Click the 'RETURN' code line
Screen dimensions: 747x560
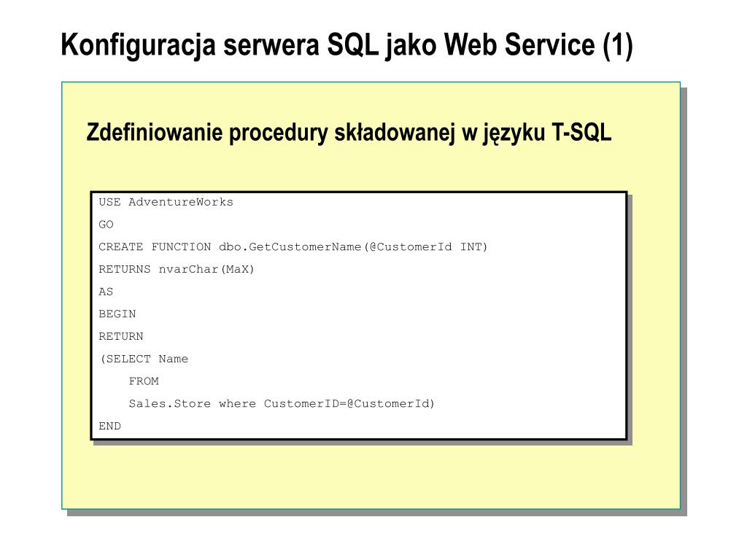121,336
